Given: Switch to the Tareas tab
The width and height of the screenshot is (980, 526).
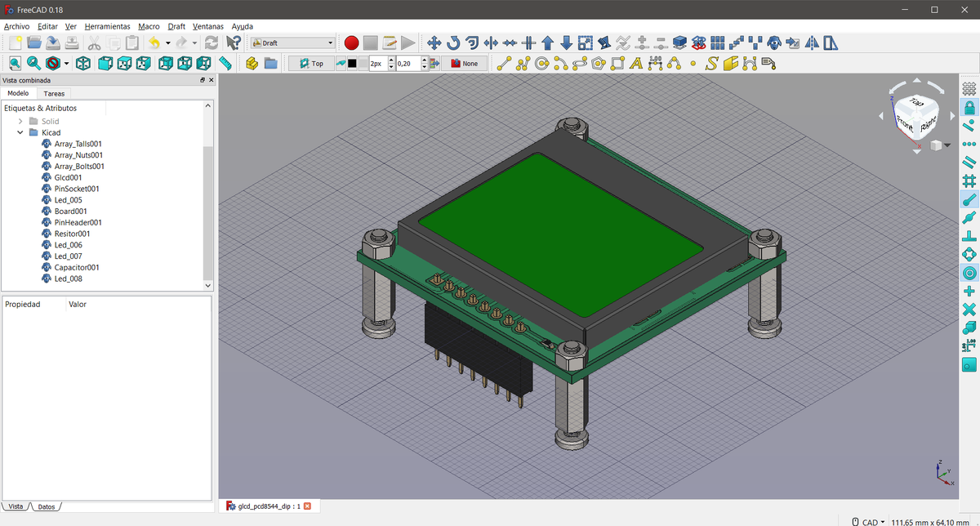Looking at the screenshot, I should 54,93.
